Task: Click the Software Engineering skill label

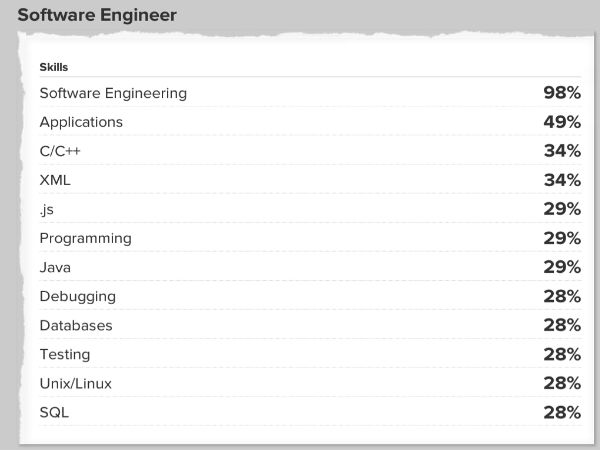Action: 113,93
